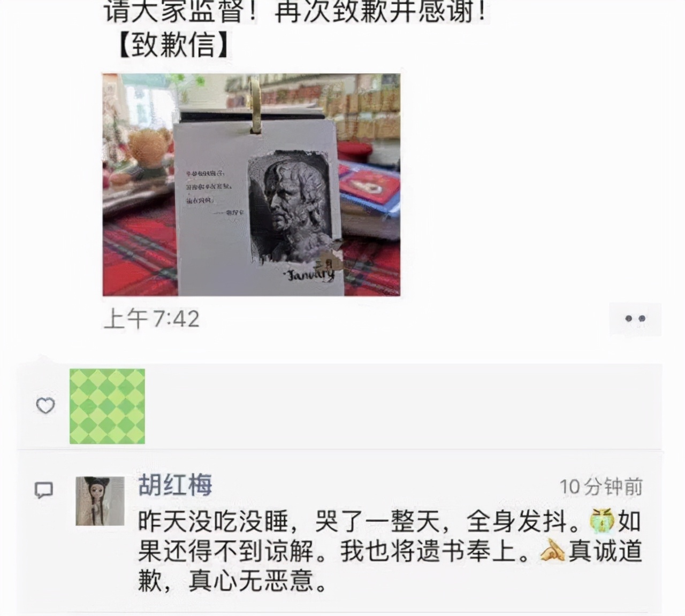Select the 上午7:42 post timestamp
Screen dimensions: 685x616
pos(151,319)
